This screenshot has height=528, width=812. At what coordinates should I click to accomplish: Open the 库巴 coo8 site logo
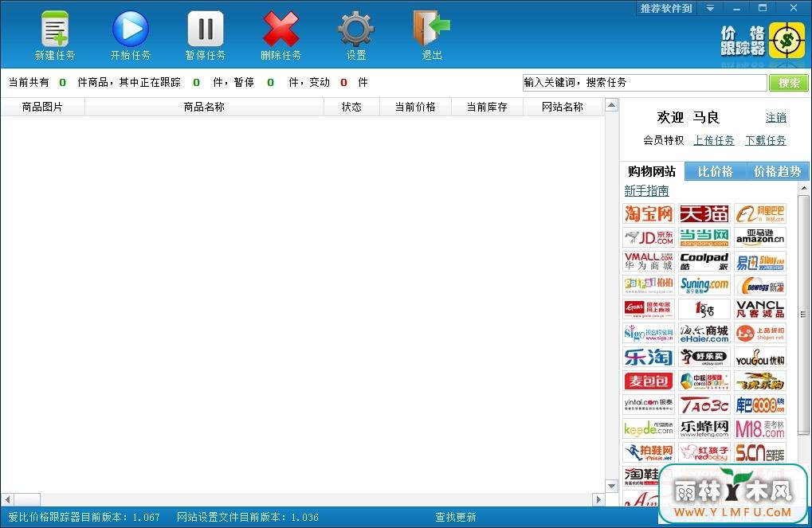(759, 405)
